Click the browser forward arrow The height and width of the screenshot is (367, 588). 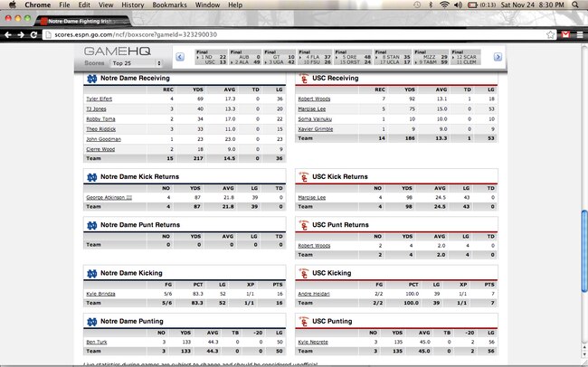point(21,35)
